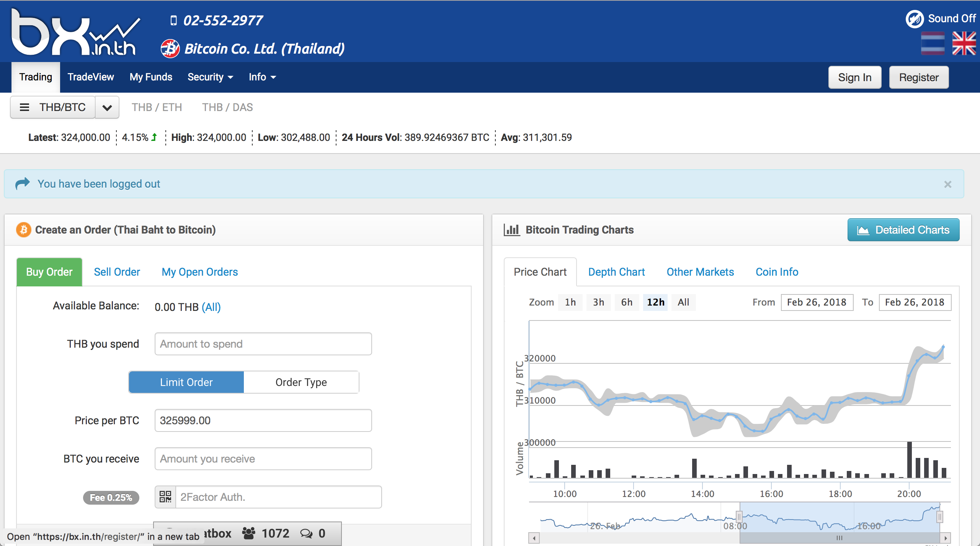Click the tallest volume bar near 20:00
The width and height of the screenshot is (980, 546).
[909, 460]
